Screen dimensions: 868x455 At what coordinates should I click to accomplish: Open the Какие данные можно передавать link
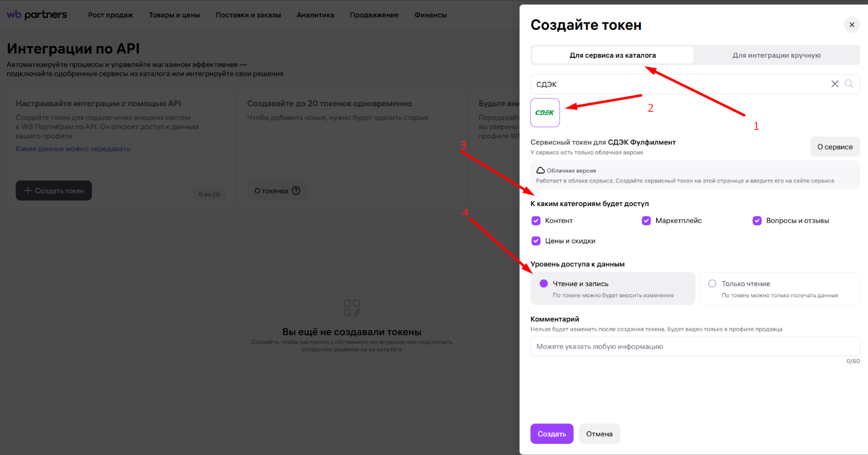coord(73,149)
